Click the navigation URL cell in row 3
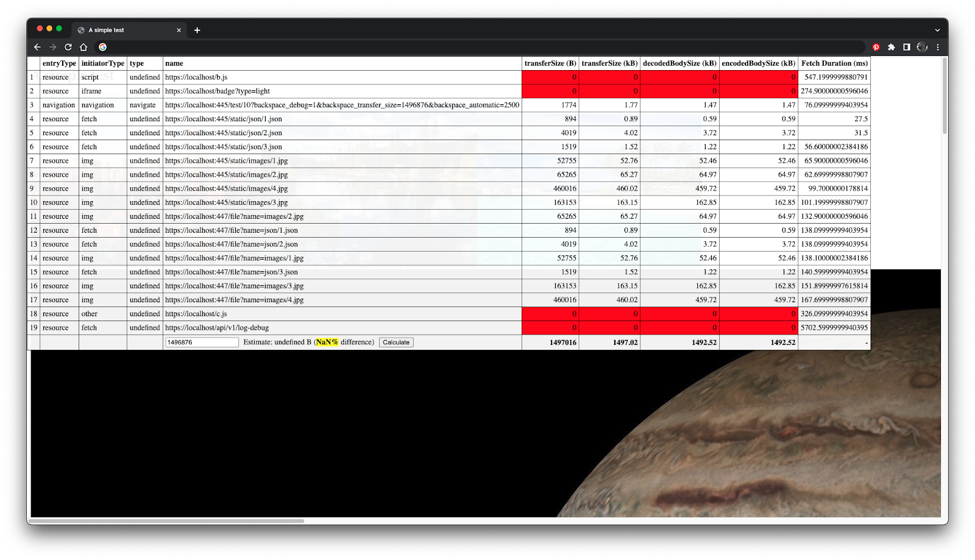Viewport: 975px width, 560px height. pyautogui.click(x=342, y=105)
